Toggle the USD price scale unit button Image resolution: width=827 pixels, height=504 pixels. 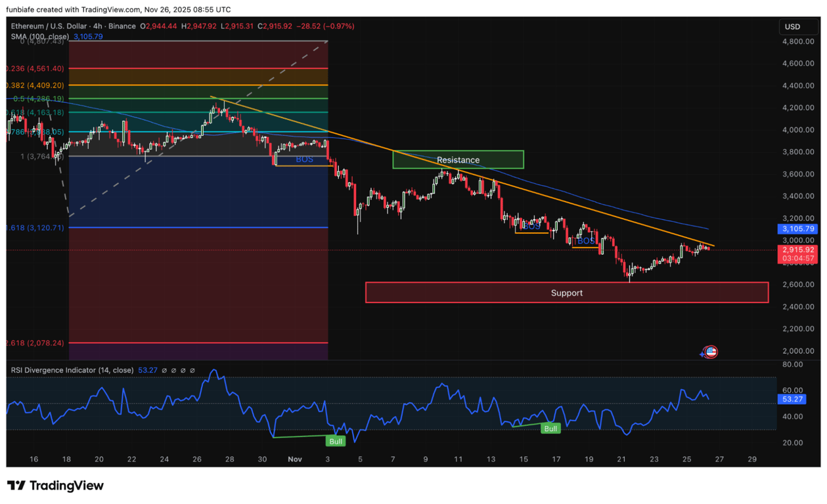[798, 26]
